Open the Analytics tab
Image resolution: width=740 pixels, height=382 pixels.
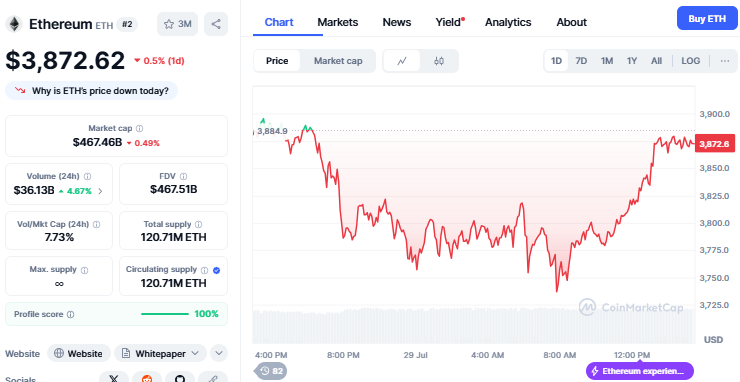pyautogui.click(x=508, y=22)
